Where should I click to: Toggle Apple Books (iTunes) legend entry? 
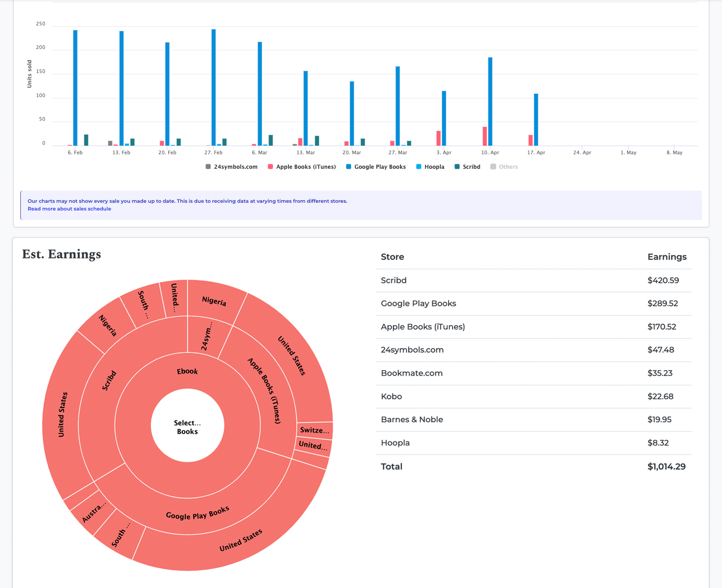[x=302, y=167]
